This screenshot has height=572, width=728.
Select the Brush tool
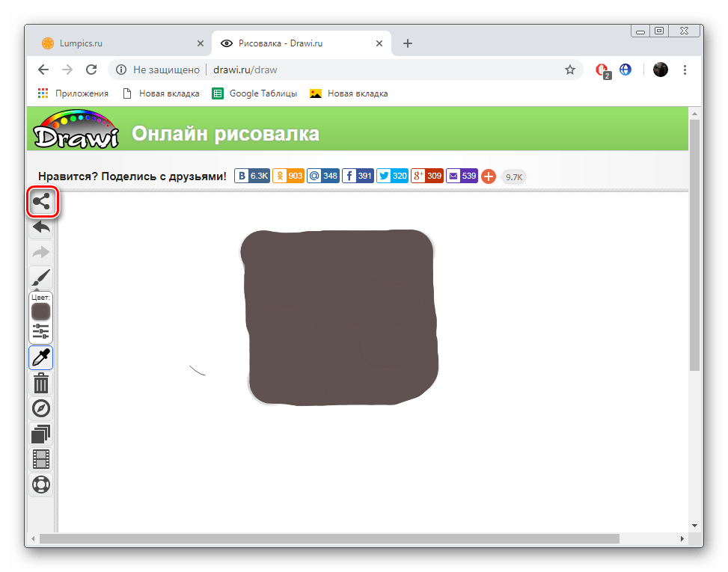coord(41,277)
